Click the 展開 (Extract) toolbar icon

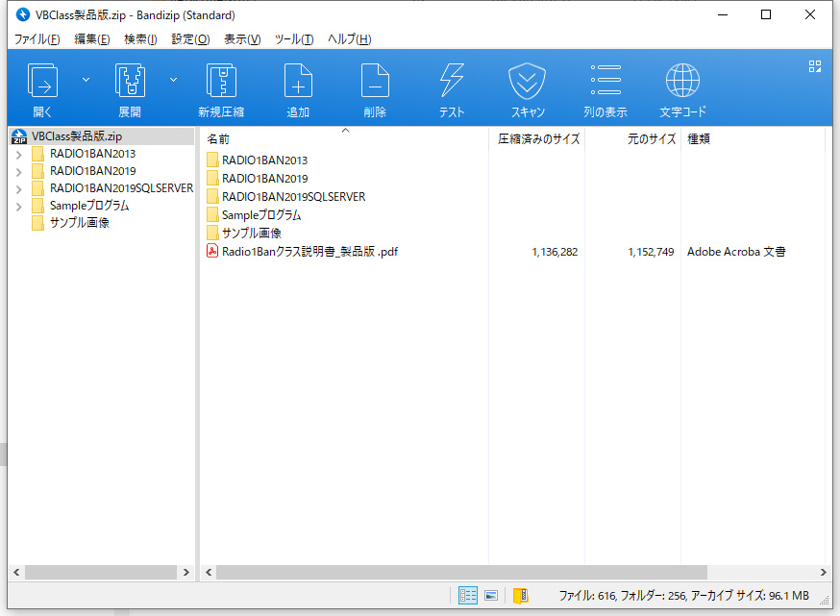click(130, 81)
